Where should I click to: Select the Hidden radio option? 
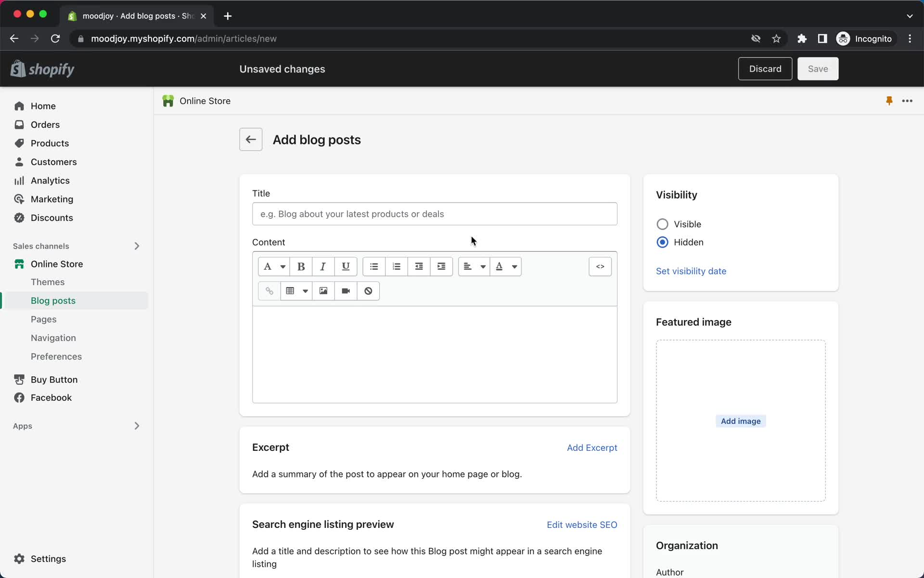(x=662, y=242)
